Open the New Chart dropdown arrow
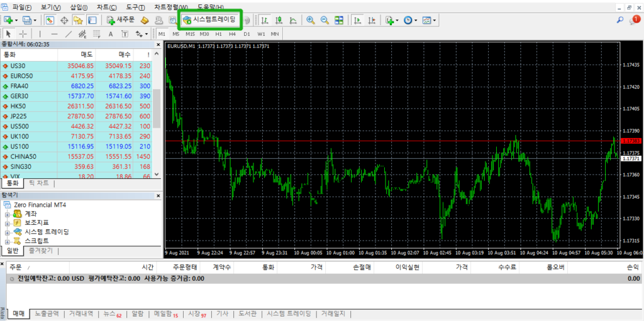This screenshot has height=321, width=644. [x=16, y=19]
